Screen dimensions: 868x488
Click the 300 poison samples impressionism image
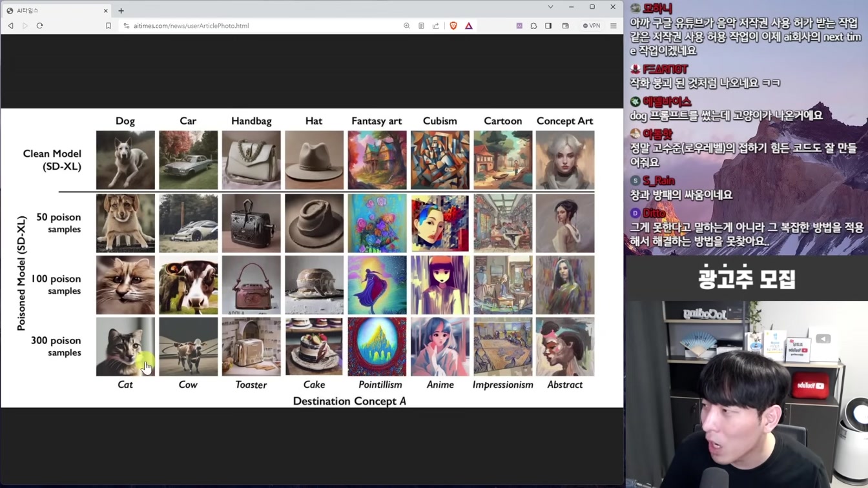tap(503, 347)
